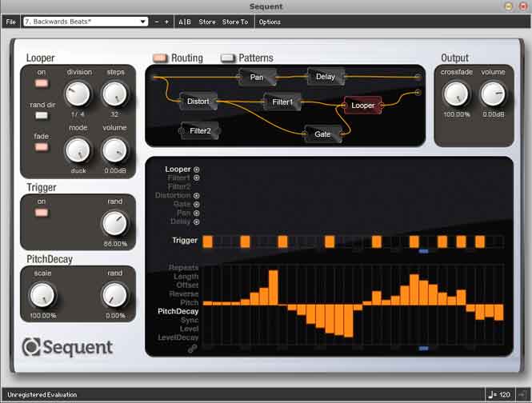The image size is (532, 403).
Task: Click the Sequent logo
Action: (x=67, y=347)
